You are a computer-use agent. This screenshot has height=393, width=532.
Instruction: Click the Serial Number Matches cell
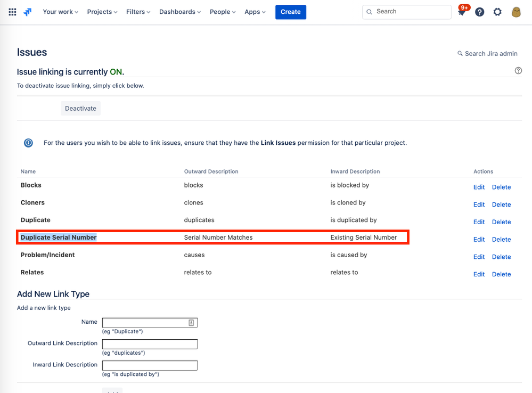point(218,237)
